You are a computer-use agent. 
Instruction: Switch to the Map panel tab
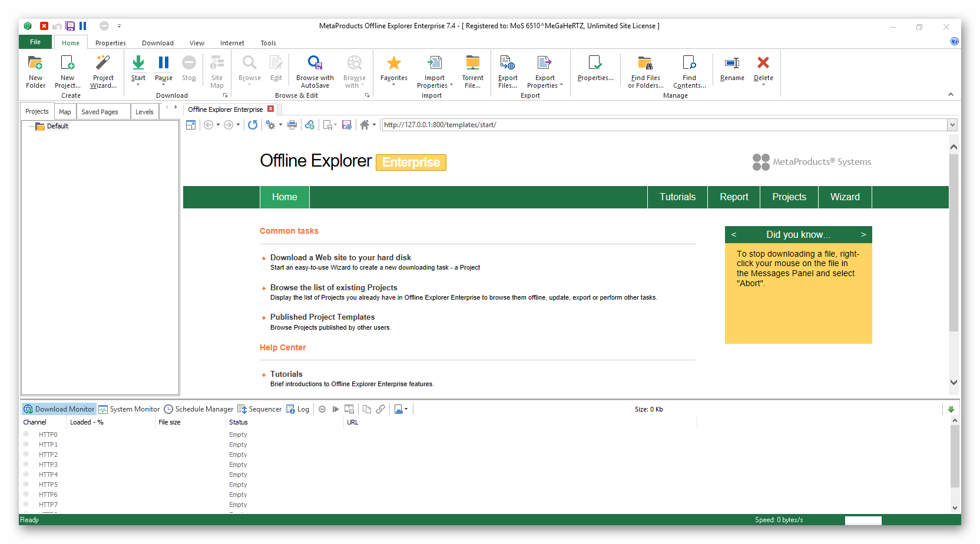click(65, 112)
